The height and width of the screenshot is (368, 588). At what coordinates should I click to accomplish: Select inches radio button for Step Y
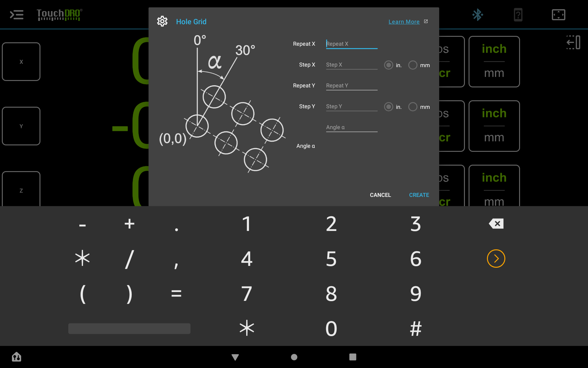point(388,106)
